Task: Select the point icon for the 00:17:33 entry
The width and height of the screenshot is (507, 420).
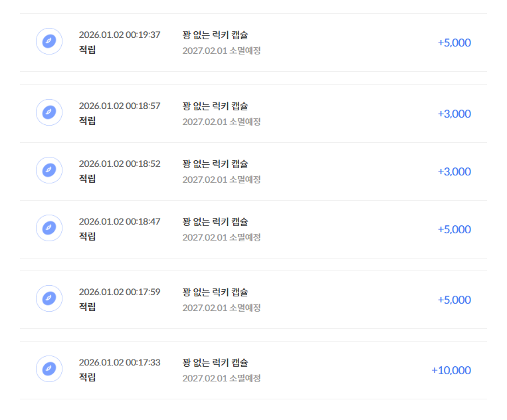Action: tap(49, 369)
